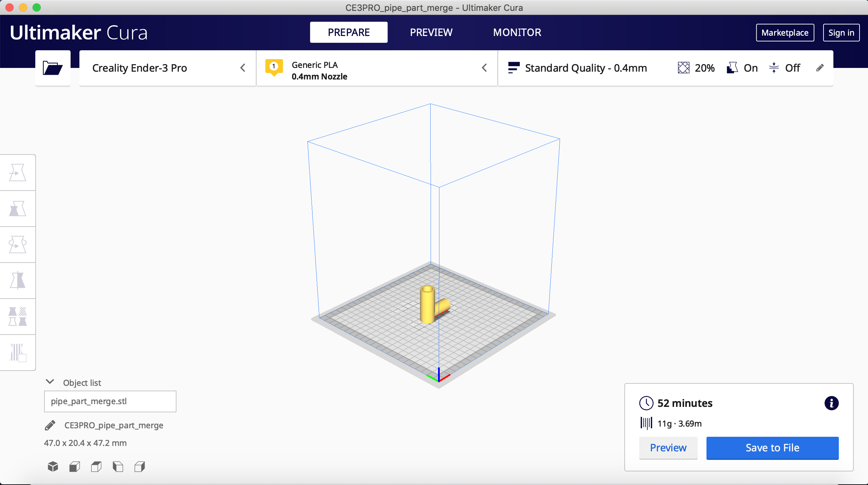
Task: Switch to the PREPARE stage
Action: coord(348,32)
